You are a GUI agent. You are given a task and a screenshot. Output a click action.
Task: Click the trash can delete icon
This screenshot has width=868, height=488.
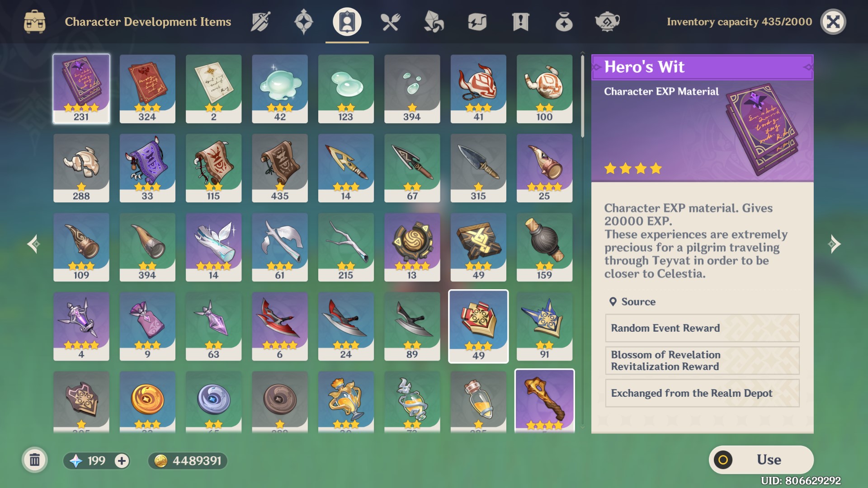click(35, 460)
